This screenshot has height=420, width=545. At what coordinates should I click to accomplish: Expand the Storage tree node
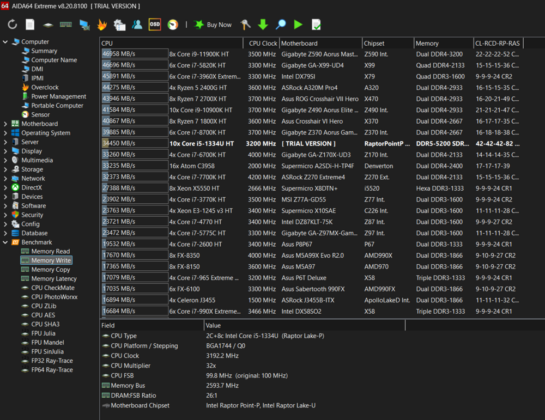click(x=5, y=169)
